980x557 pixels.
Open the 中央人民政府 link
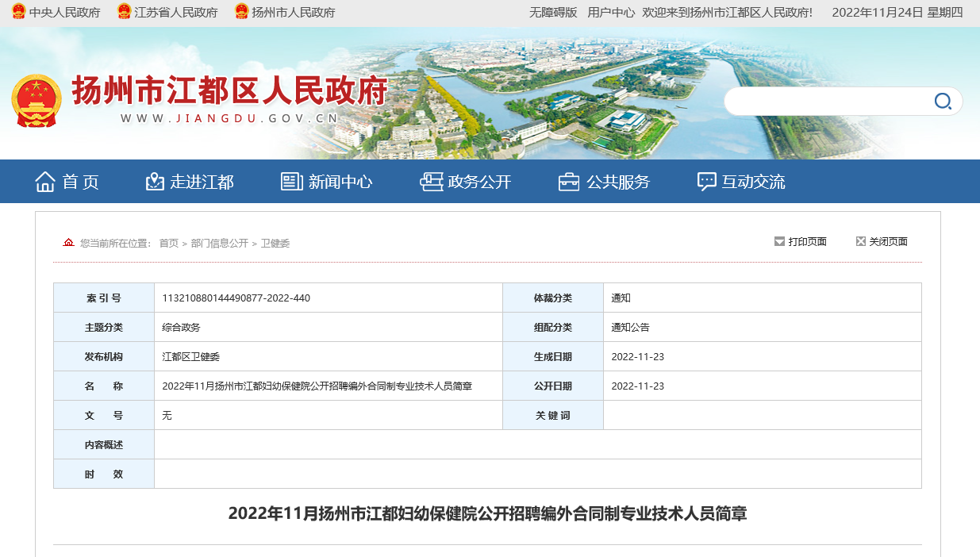64,13
